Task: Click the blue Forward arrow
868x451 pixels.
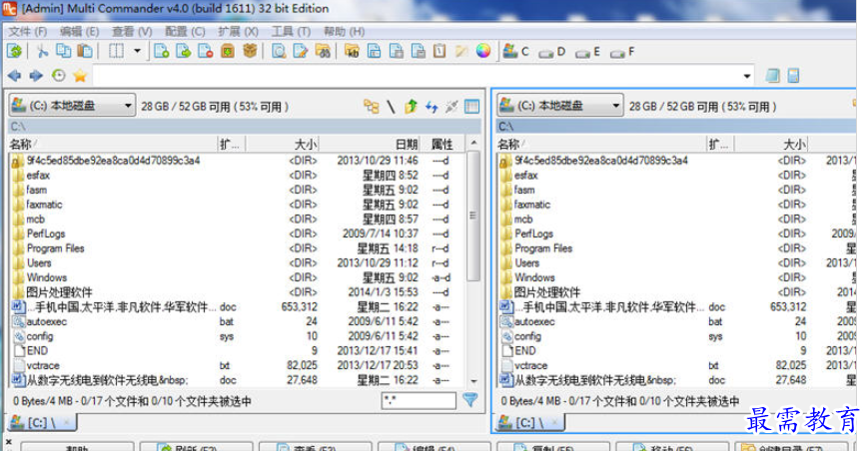Action: [x=36, y=75]
